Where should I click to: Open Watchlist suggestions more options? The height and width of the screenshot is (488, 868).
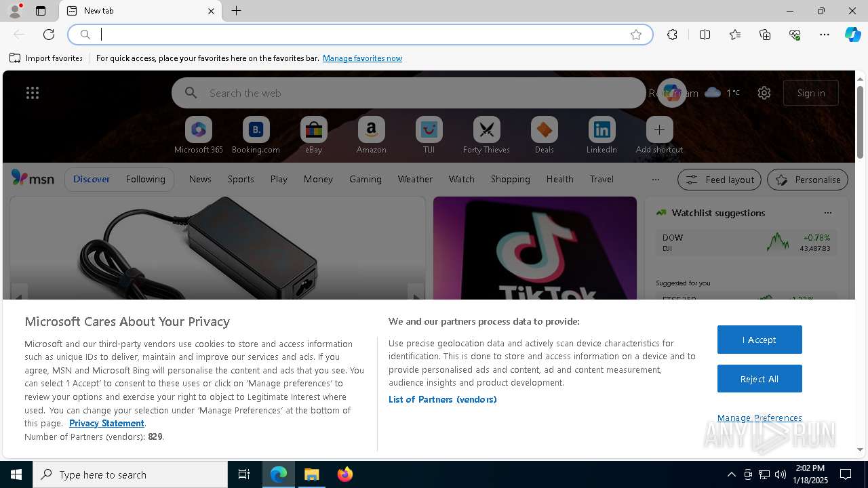(827, 213)
